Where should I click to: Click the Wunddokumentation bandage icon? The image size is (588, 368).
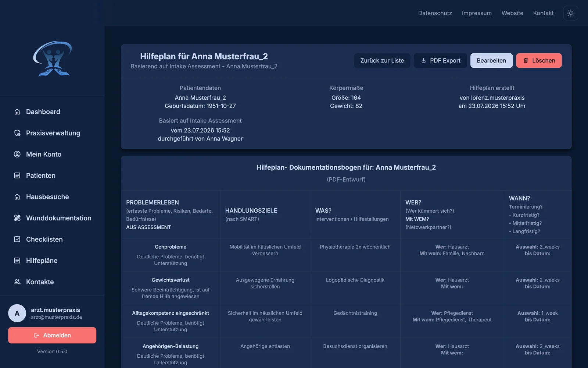click(17, 218)
